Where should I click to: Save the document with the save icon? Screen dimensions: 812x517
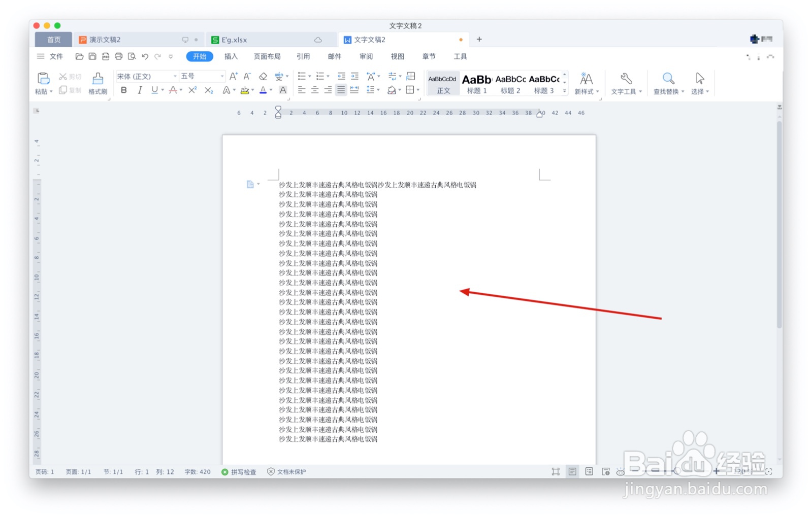click(92, 56)
